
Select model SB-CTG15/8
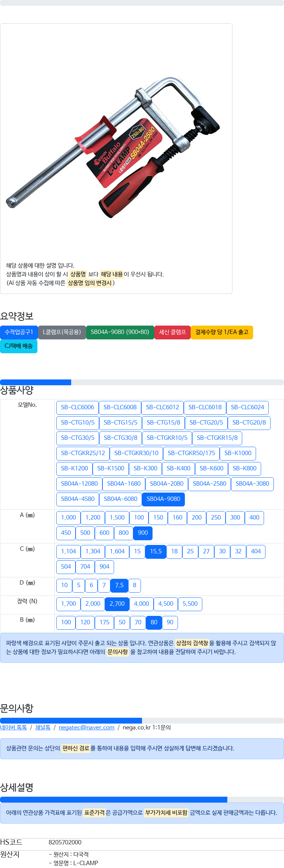pyautogui.click(x=163, y=423)
